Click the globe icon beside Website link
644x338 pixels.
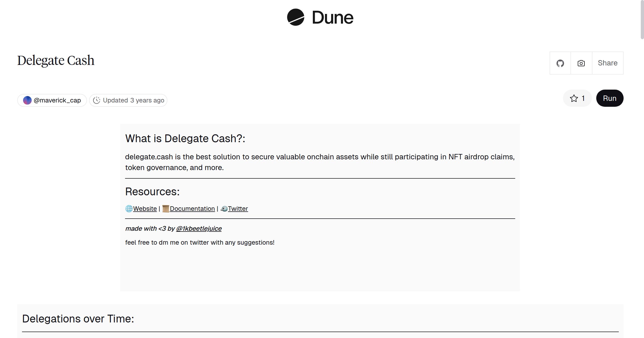pyautogui.click(x=129, y=208)
